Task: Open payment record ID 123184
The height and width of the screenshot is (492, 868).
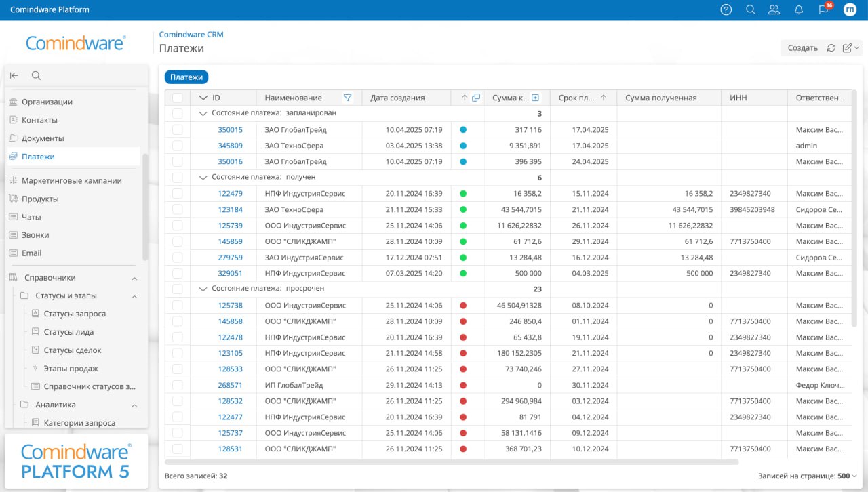Action: pyautogui.click(x=231, y=209)
